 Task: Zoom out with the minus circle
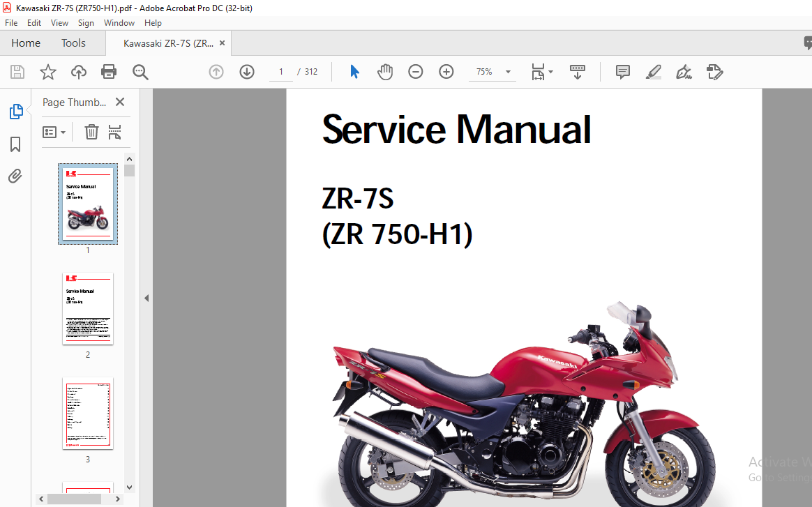(x=415, y=71)
